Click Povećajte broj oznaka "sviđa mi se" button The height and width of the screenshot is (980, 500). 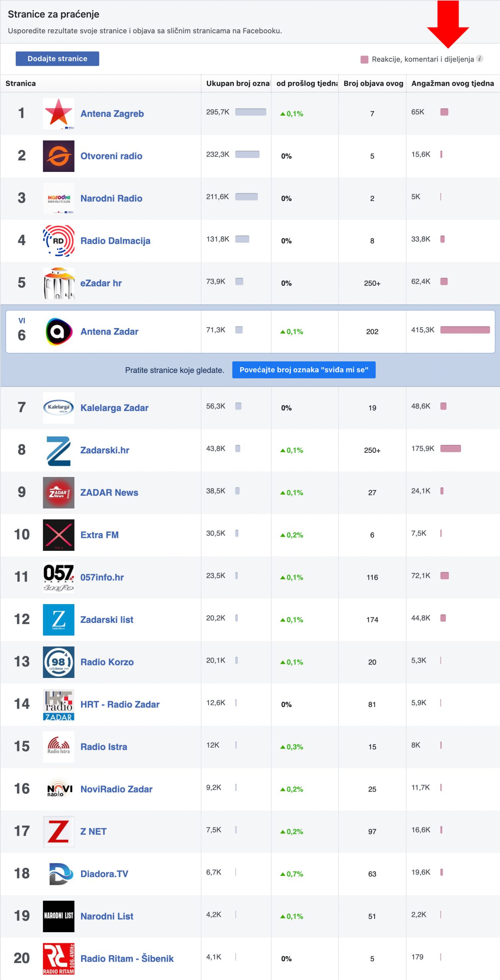click(x=304, y=370)
